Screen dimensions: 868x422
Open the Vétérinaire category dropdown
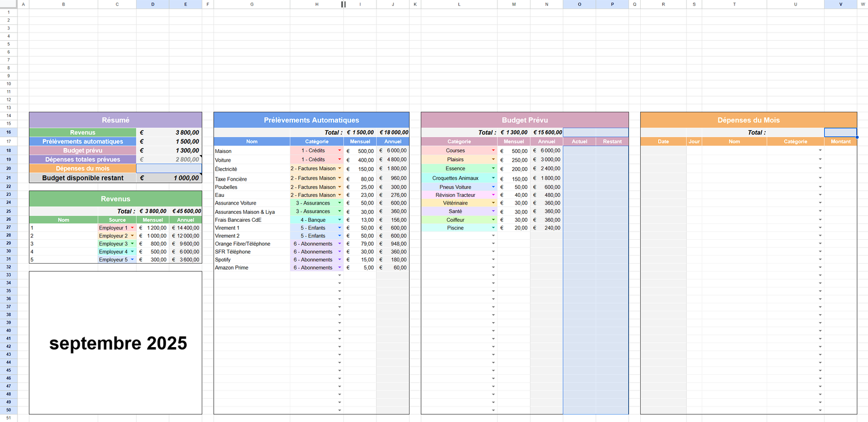click(x=493, y=203)
